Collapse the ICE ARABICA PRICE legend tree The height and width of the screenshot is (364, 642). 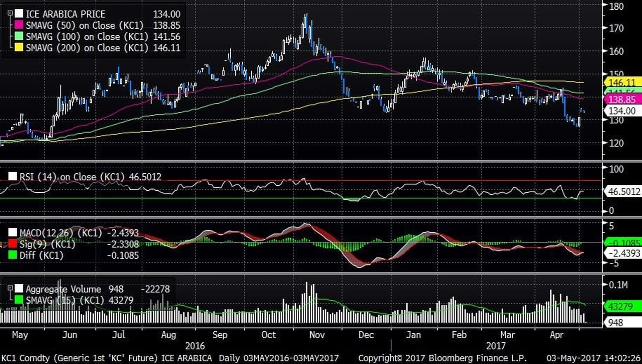click(x=10, y=14)
